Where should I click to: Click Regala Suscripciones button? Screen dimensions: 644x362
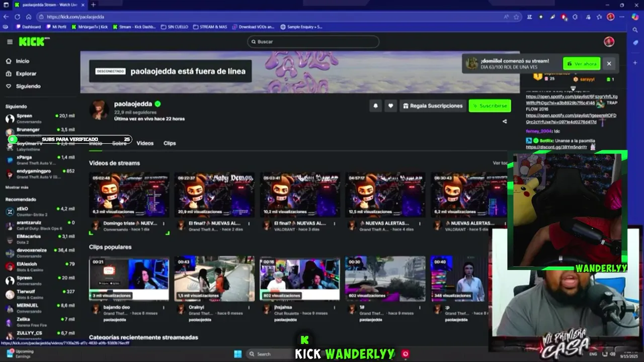pyautogui.click(x=433, y=106)
